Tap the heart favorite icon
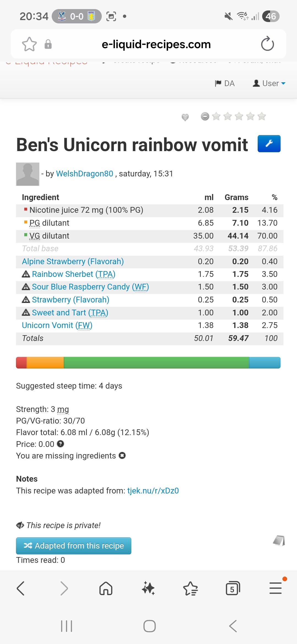This screenshot has height=644, width=297. click(x=185, y=118)
